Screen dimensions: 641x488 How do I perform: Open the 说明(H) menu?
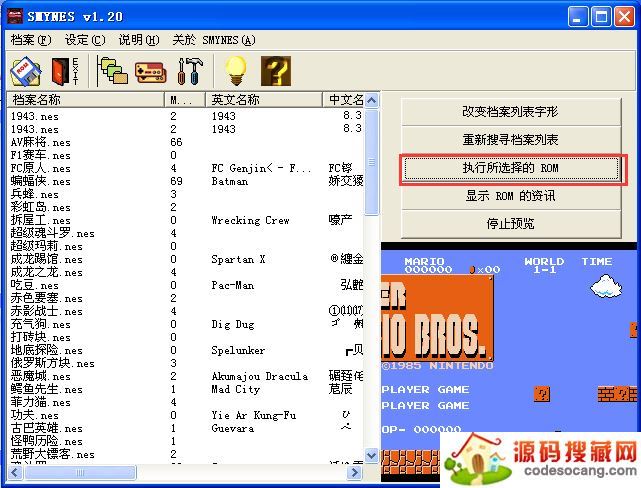pyautogui.click(x=138, y=40)
